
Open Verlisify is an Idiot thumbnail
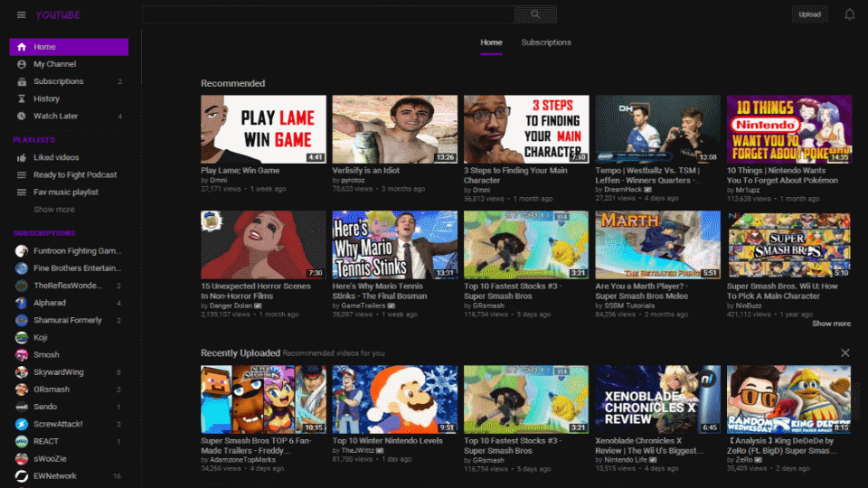[x=395, y=129]
